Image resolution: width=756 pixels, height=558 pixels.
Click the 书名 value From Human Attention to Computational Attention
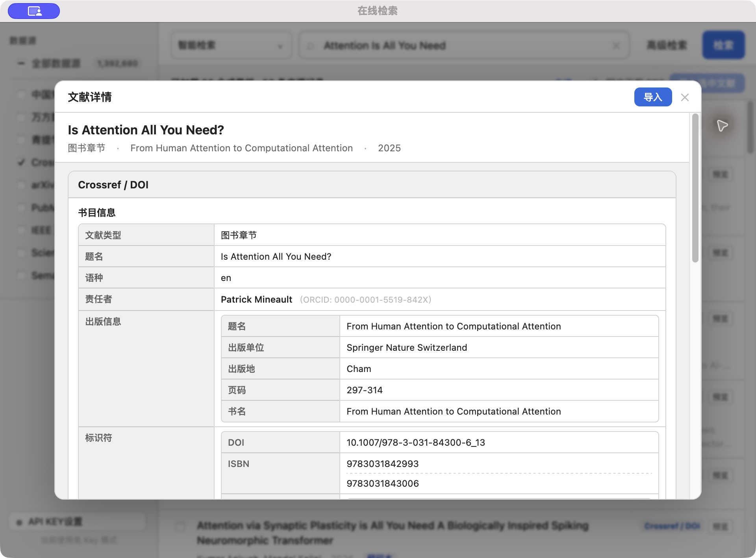[x=454, y=411]
